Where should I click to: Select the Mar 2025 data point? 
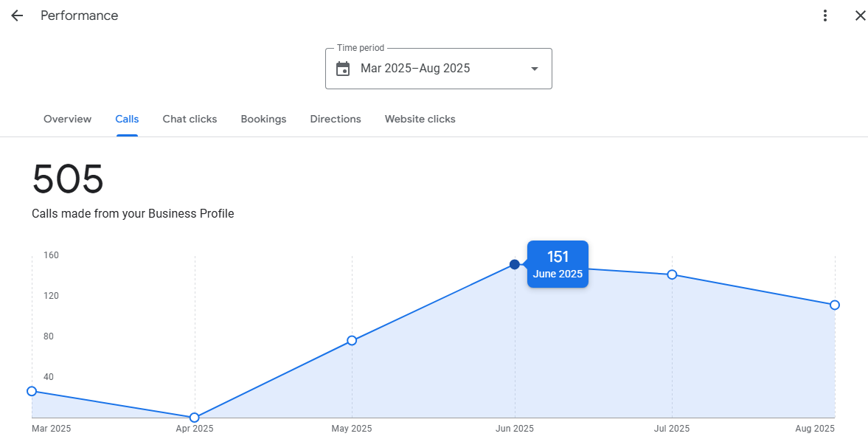(x=32, y=391)
